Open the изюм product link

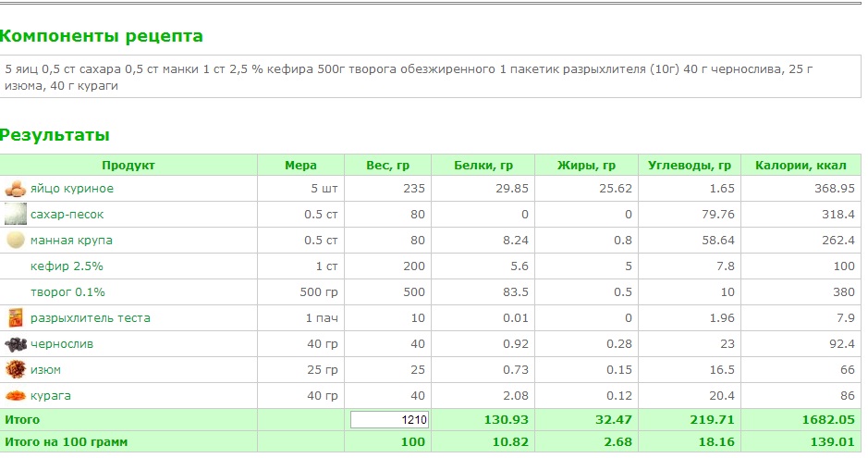tap(45, 369)
